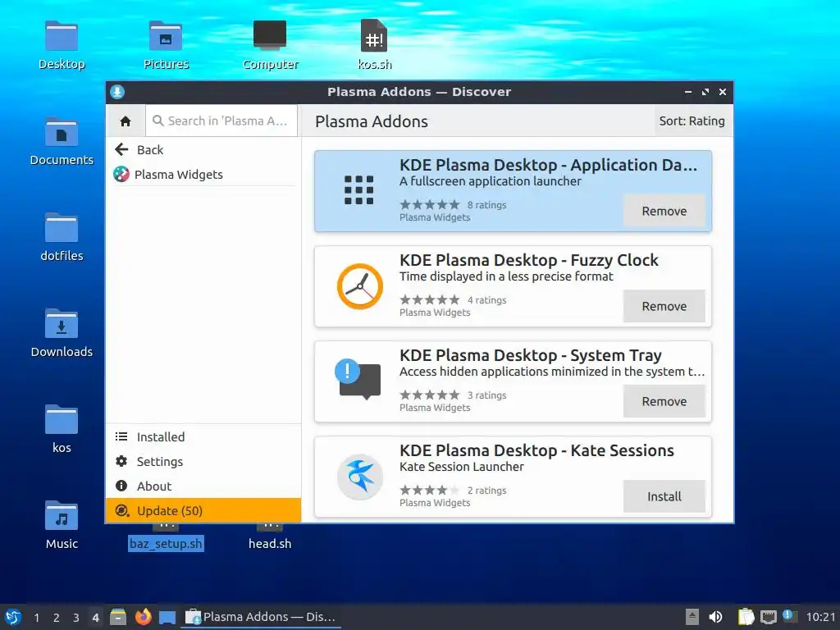Viewport: 840px width, 630px height.
Task: Open the application menu launcher in taskbar
Action: click(13, 617)
